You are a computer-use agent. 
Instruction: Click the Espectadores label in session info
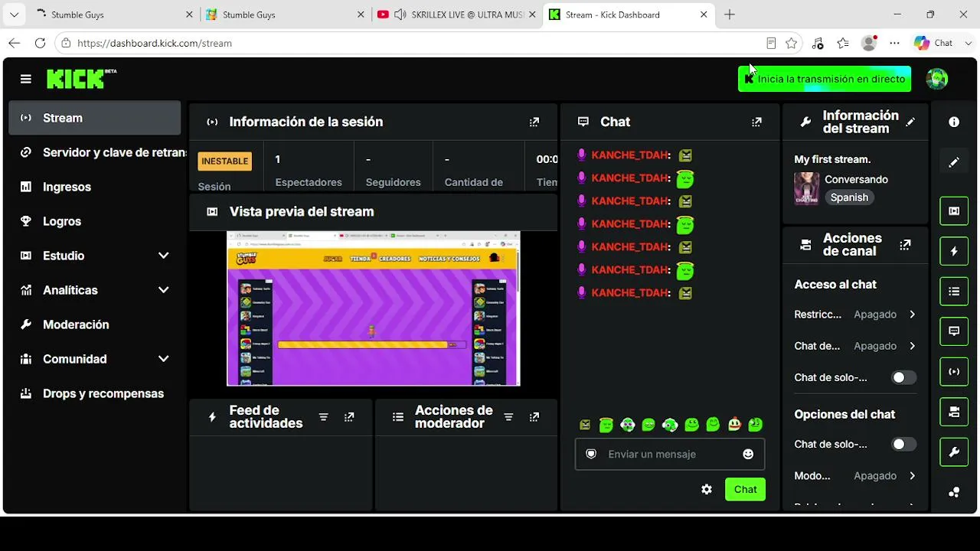309,182
